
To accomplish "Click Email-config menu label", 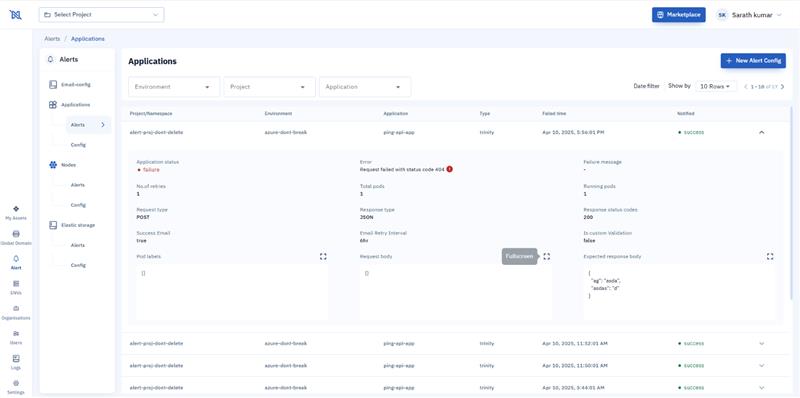I will [x=76, y=85].
